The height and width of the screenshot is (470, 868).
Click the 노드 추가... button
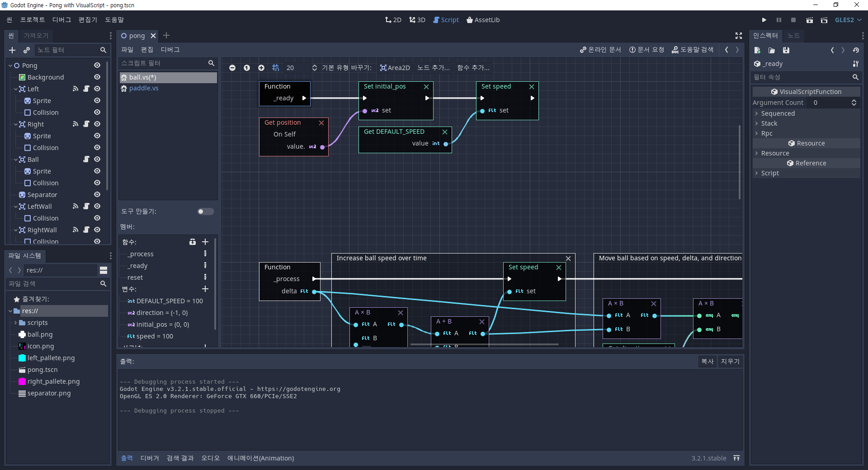coord(433,68)
